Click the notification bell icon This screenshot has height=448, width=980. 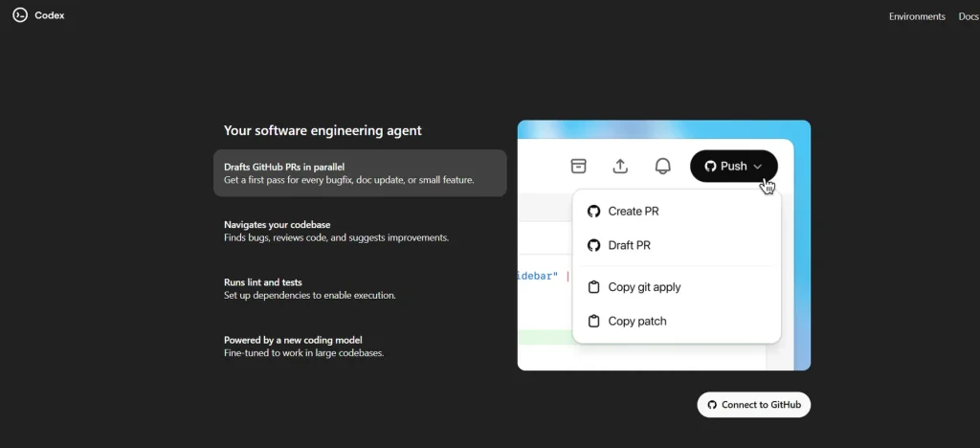point(662,167)
